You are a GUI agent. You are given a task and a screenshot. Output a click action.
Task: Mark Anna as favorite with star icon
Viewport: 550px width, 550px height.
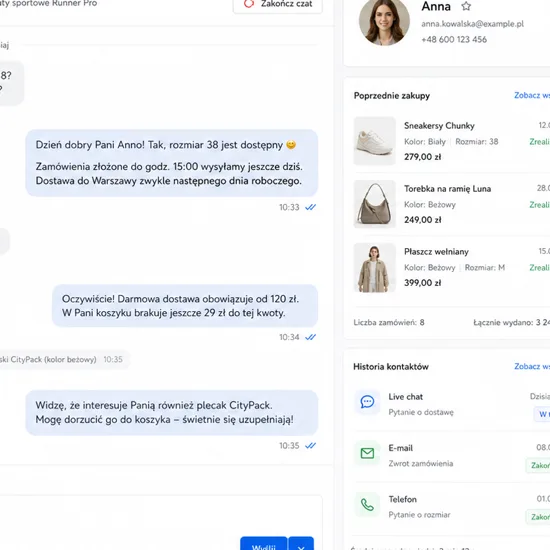point(466,6)
